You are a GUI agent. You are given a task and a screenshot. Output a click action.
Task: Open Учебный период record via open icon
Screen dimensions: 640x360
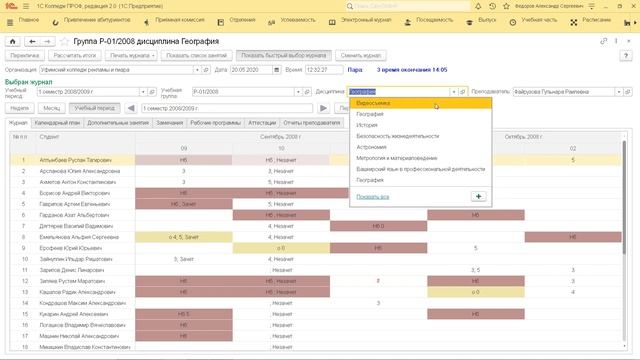(x=152, y=92)
